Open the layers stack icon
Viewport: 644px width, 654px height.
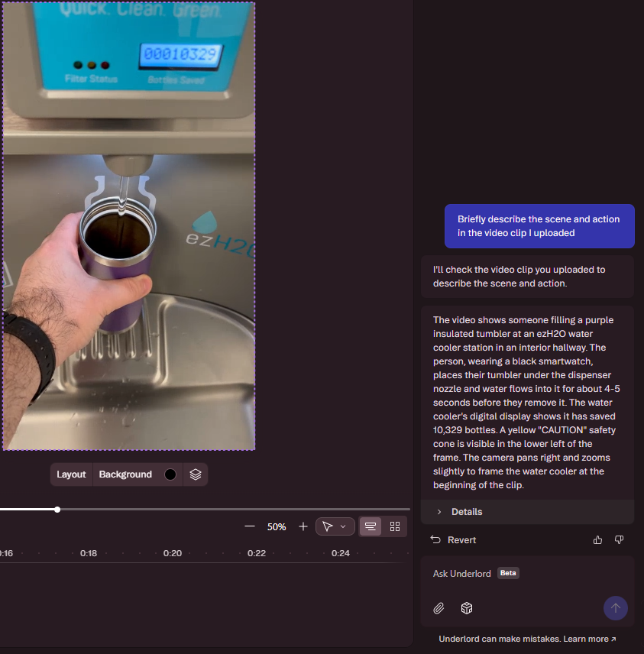coord(196,474)
